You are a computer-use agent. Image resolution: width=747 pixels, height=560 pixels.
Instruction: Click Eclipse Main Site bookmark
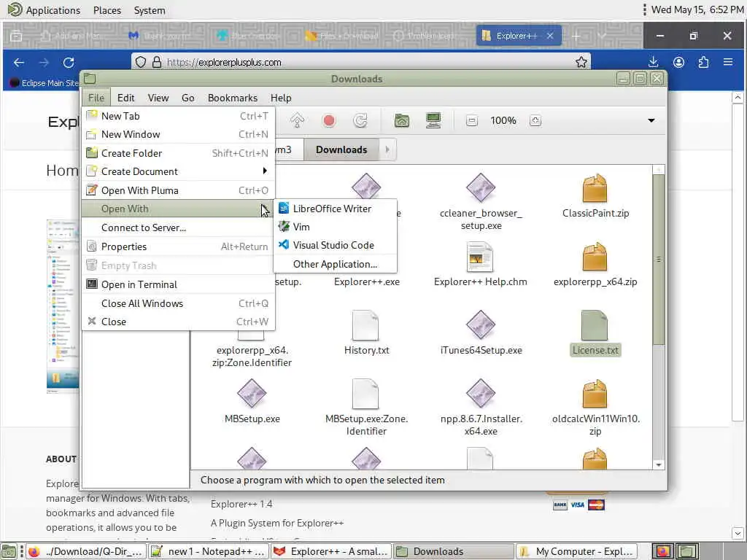click(x=44, y=83)
